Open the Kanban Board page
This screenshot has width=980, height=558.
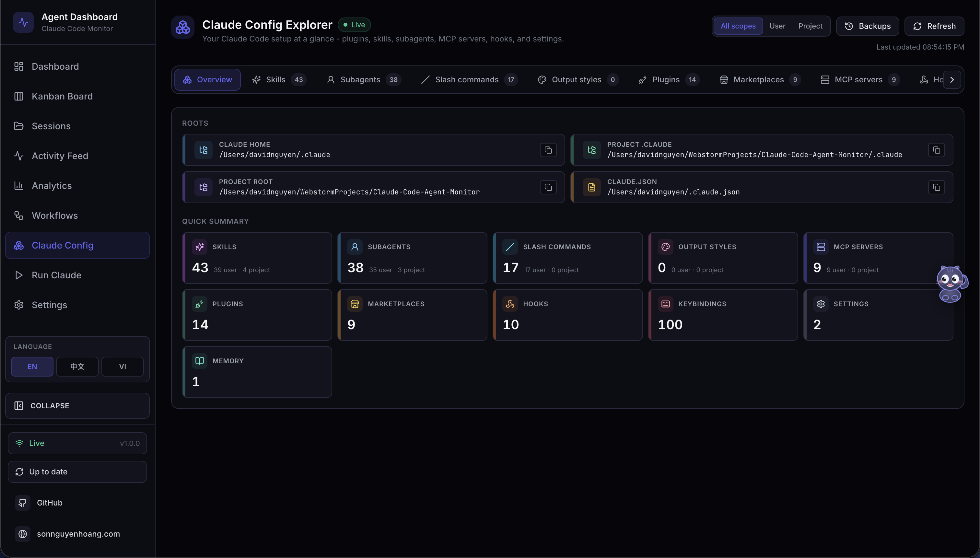(77, 97)
